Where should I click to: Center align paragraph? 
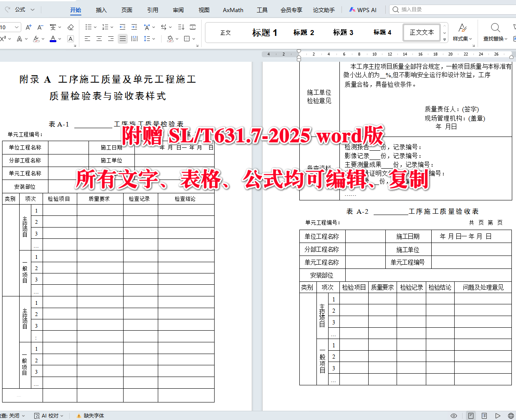pos(99,39)
